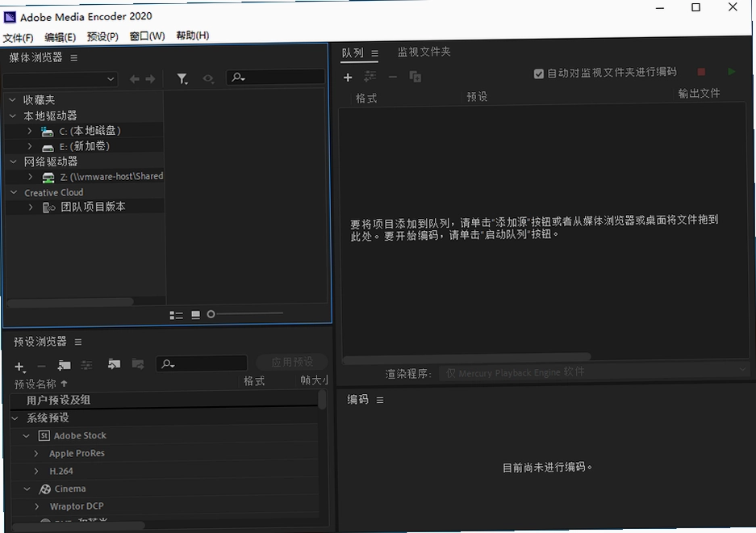
Task: Go back in the media browser
Action: click(135, 78)
